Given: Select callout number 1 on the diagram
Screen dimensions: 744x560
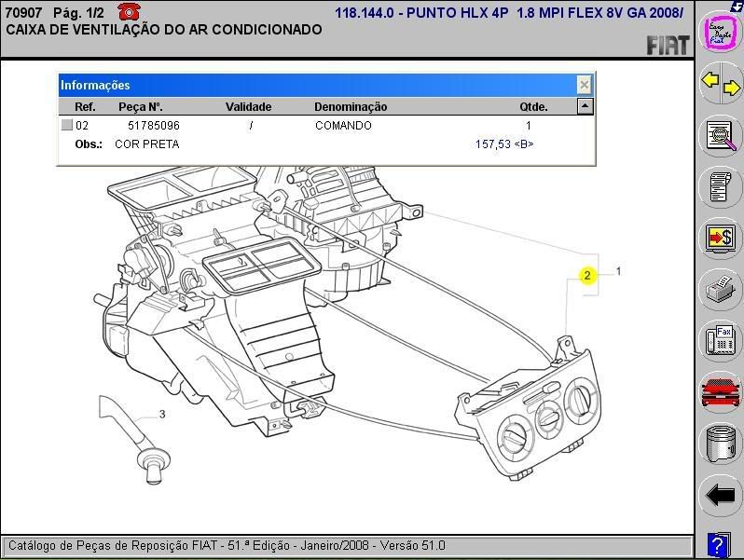Looking at the screenshot, I should [x=618, y=271].
